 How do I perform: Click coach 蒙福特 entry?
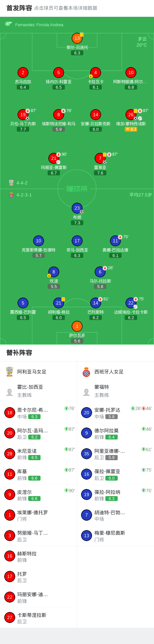(x=115, y=391)
